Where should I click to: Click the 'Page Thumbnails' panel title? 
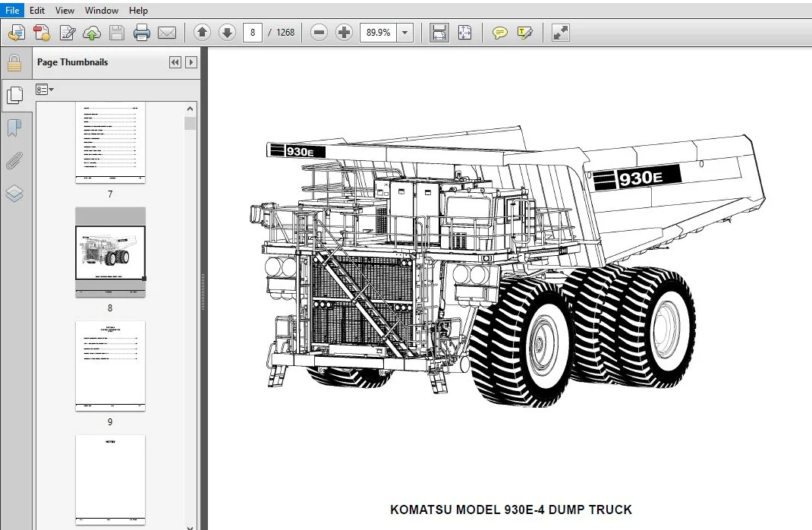(73, 62)
